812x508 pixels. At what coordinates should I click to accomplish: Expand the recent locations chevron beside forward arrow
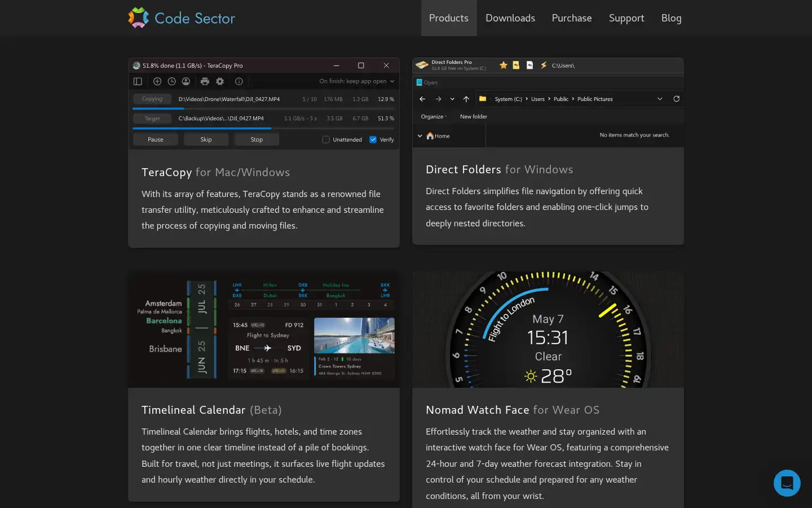coord(452,99)
